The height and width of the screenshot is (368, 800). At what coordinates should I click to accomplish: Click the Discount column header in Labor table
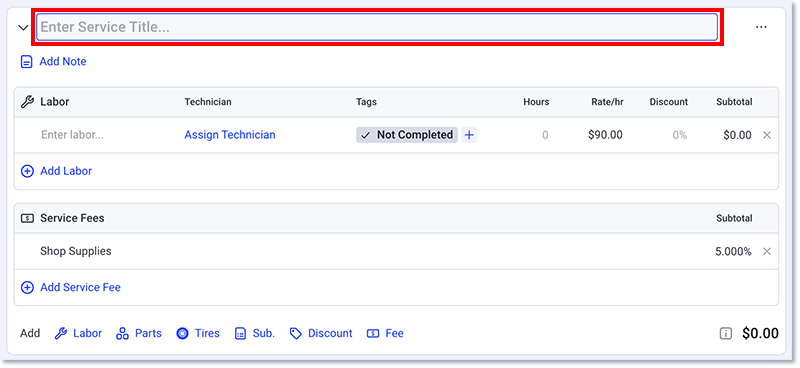tap(668, 102)
